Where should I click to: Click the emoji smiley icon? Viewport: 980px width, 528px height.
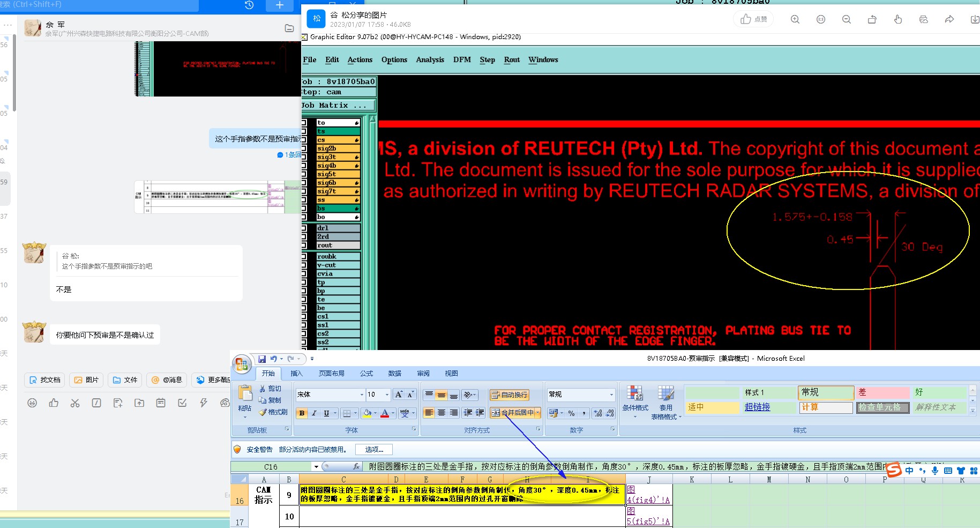click(x=32, y=403)
